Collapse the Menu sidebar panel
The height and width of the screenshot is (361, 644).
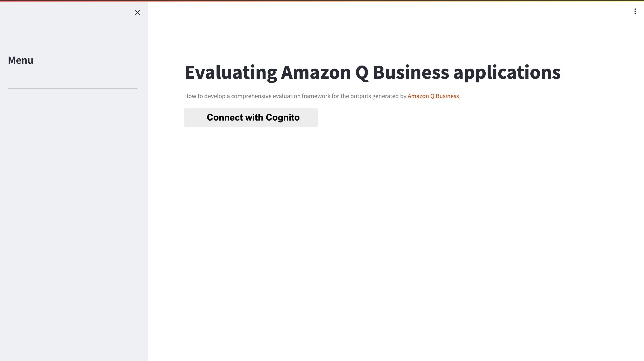[137, 12]
